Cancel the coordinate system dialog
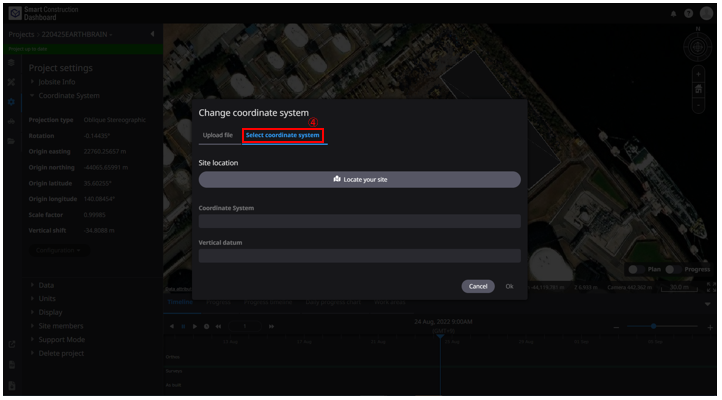 coord(478,286)
